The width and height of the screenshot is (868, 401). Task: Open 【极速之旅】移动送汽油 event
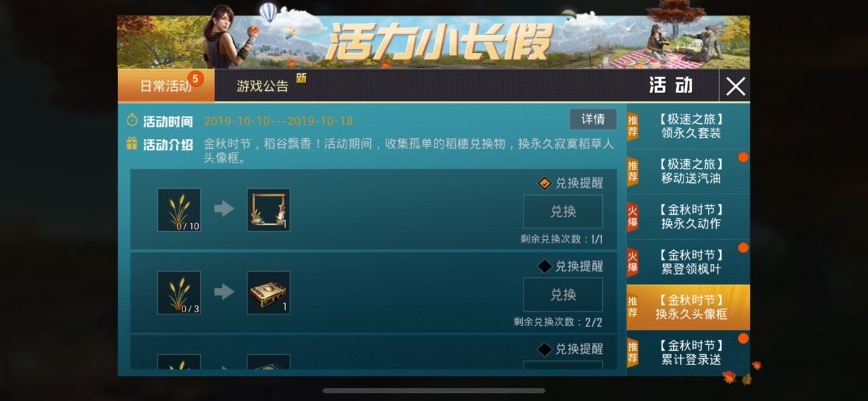tap(688, 171)
